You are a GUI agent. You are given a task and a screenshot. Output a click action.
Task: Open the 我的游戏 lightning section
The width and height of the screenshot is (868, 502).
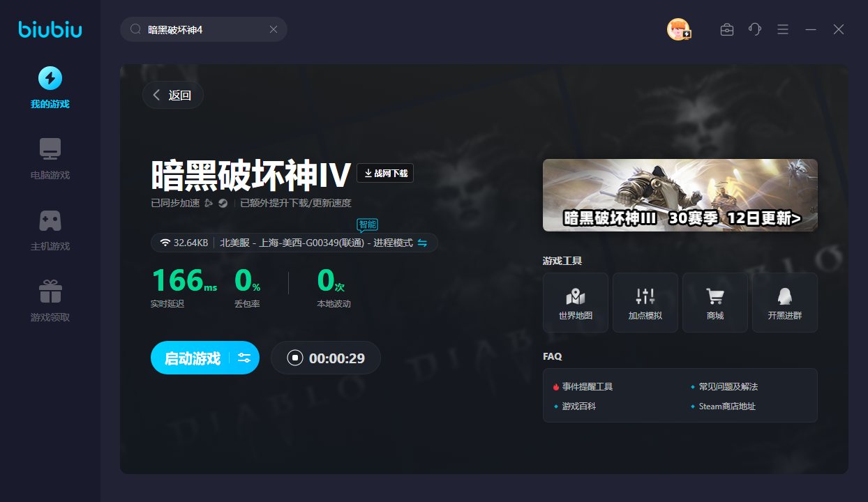pyautogui.click(x=50, y=87)
